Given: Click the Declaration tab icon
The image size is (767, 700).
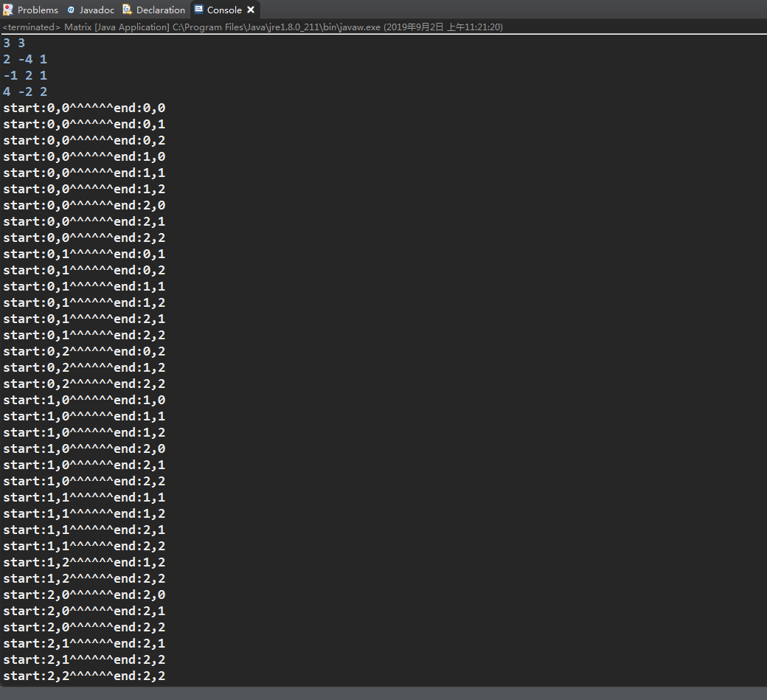Looking at the screenshot, I should pos(127,10).
